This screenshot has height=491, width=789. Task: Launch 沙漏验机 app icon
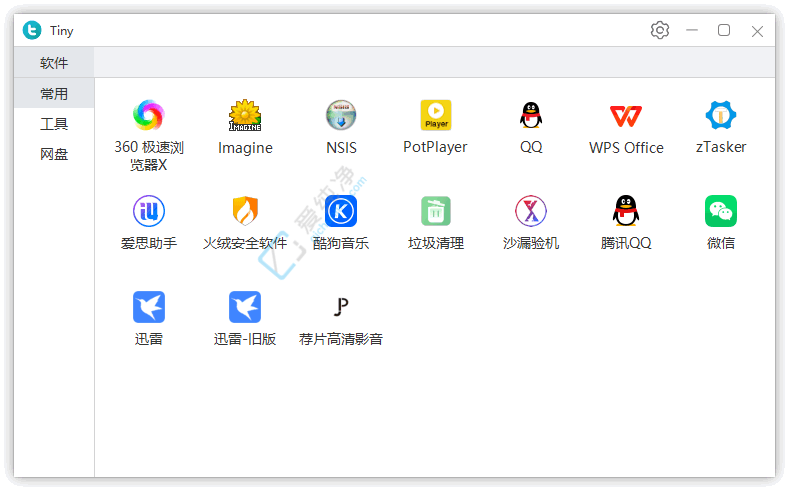531,211
